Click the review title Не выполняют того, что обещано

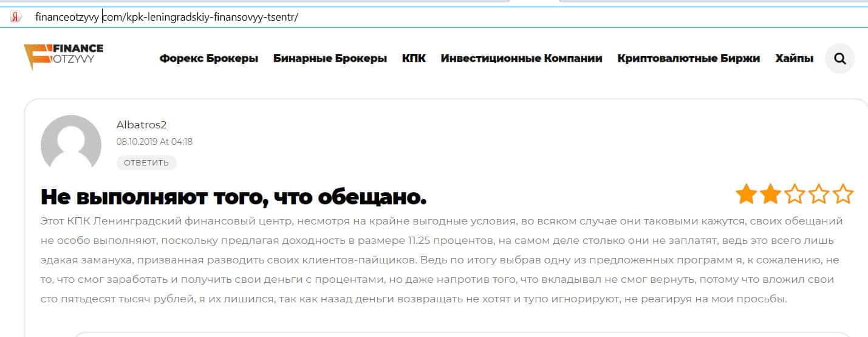coord(233,196)
